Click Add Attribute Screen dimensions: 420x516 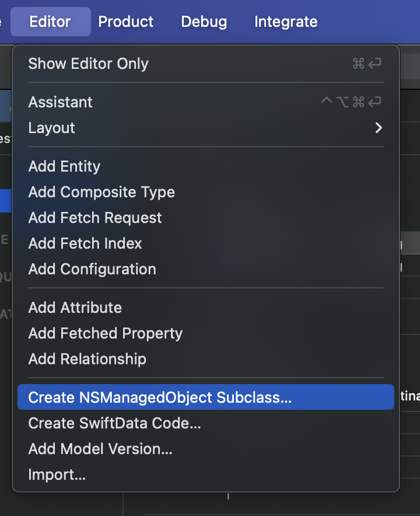point(206,308)
